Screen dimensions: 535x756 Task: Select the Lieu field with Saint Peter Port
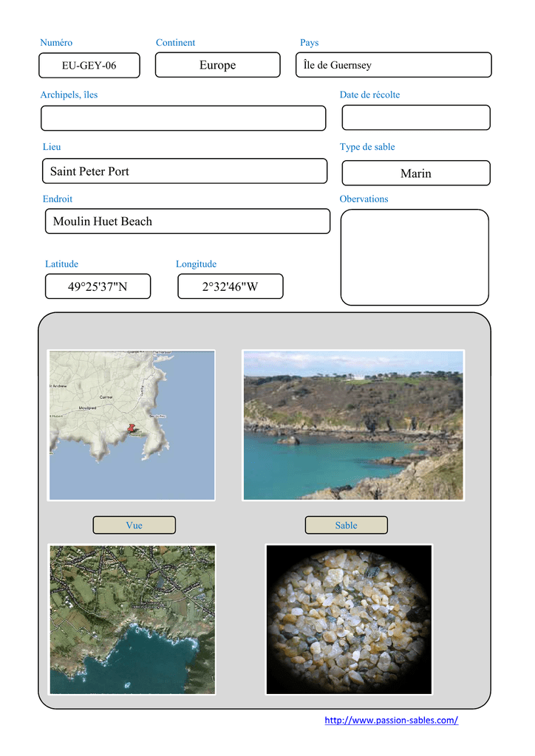pos(183,171)
